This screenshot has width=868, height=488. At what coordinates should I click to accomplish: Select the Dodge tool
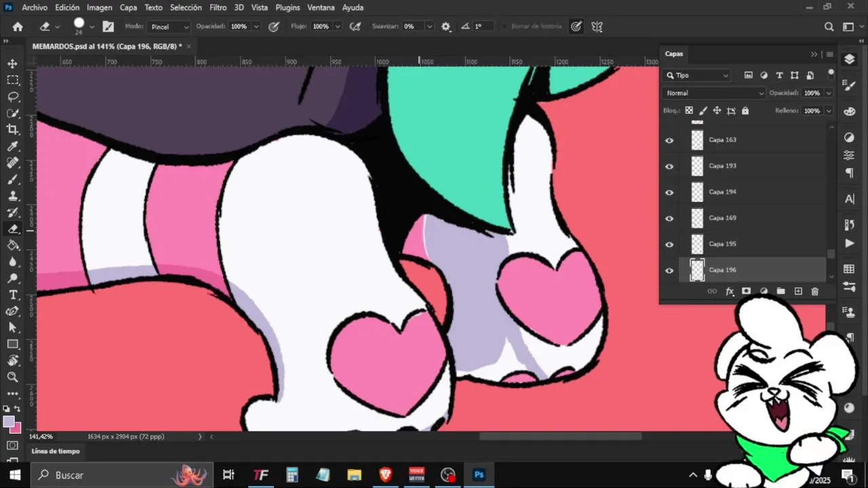(x=12, y=279)
